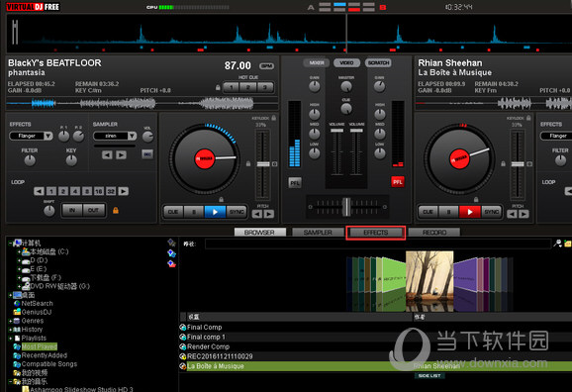This screenshot has height=392, width=572.
Task: Expand the History folder node
Action: (10, 330)
